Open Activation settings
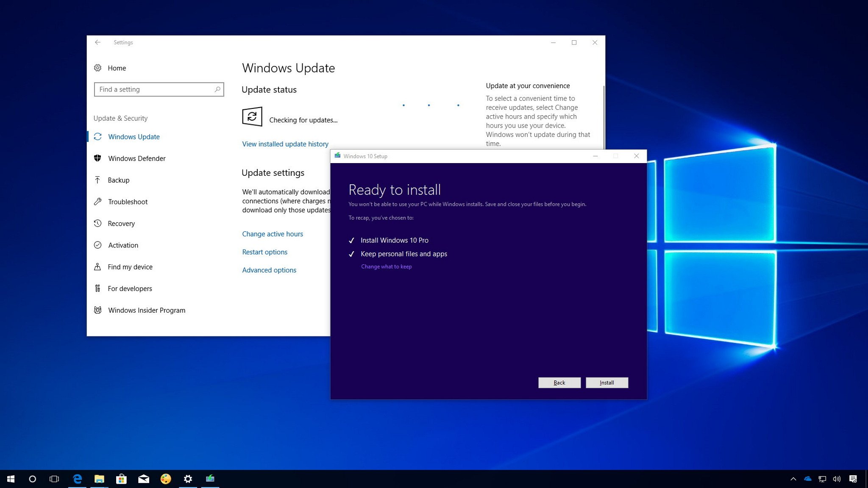Viewport: 868px width, 488px height. pyautogui.click(x=123, y=245)
